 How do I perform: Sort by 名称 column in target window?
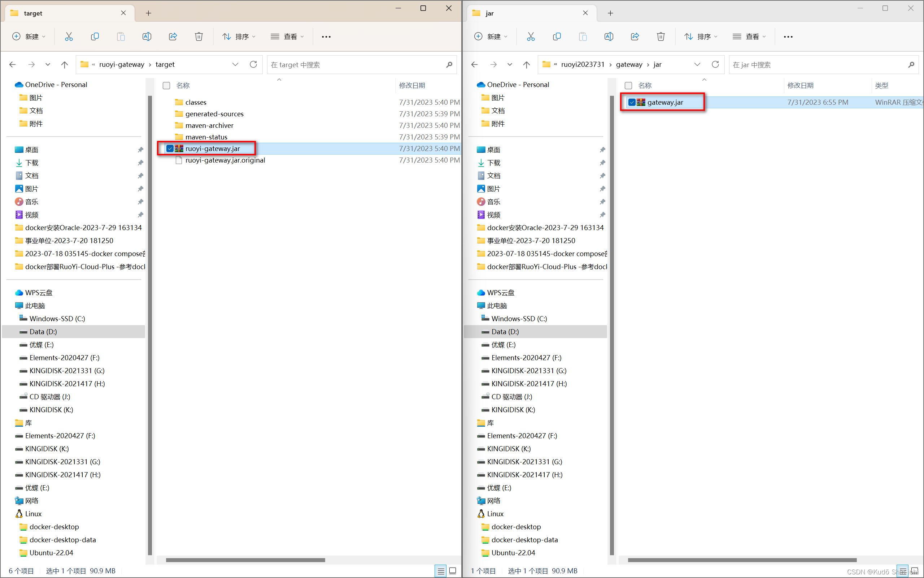tap(183, 86)
